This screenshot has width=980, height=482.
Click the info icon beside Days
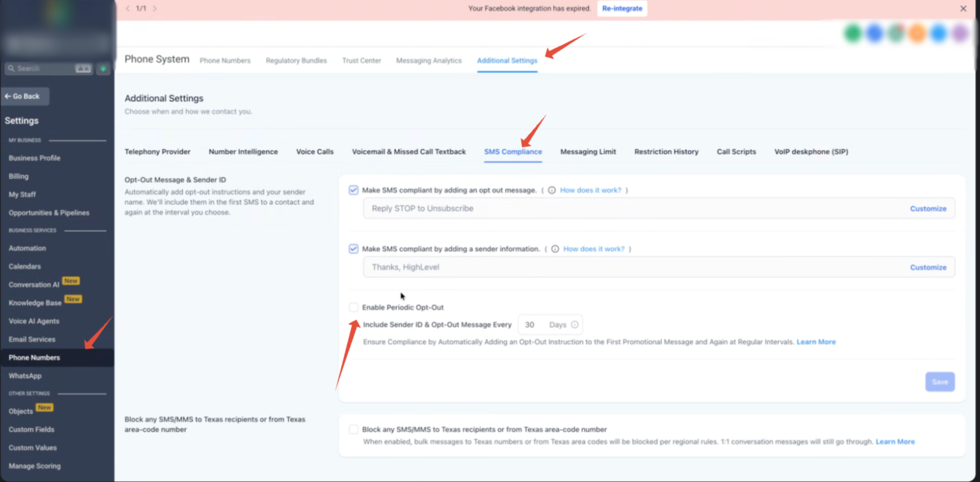(575, 324)
